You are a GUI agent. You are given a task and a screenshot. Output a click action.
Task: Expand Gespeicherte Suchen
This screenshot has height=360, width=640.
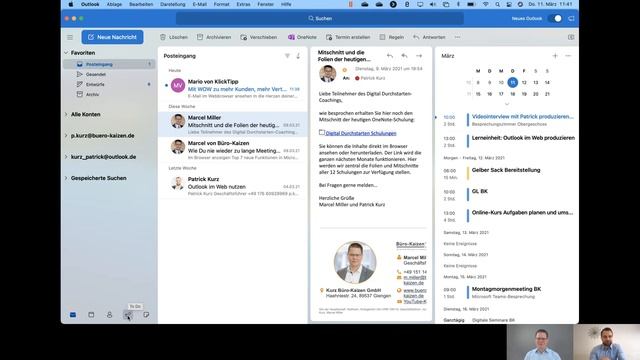coord(66,178)
